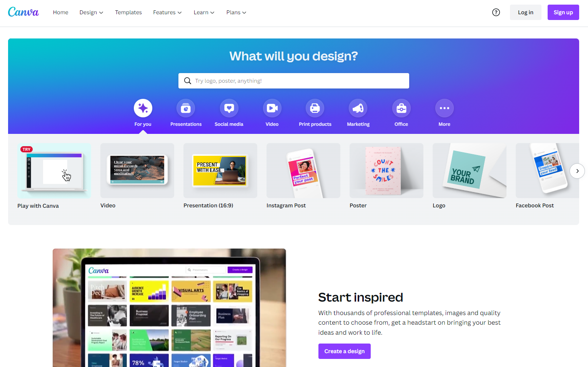Viewport: 588px width, 367px height.
Task: Open the help question mark icon
Action: click(496, 12)
